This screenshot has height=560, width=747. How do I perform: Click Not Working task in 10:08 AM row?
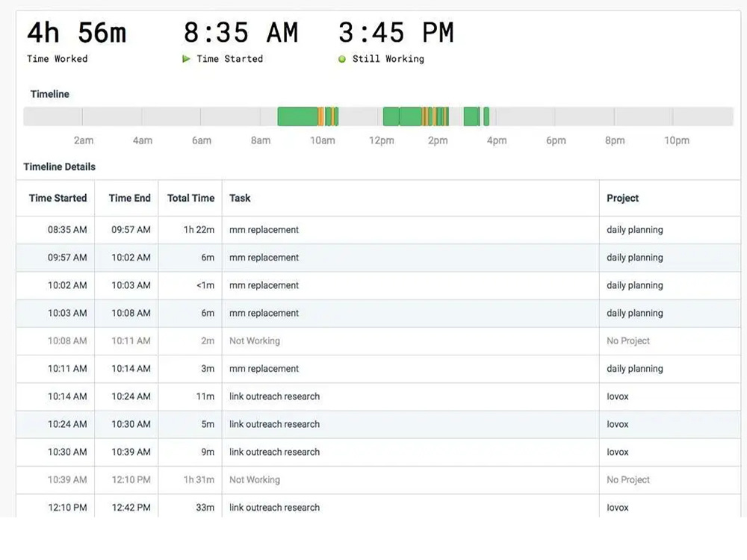[x=255, y=341]
